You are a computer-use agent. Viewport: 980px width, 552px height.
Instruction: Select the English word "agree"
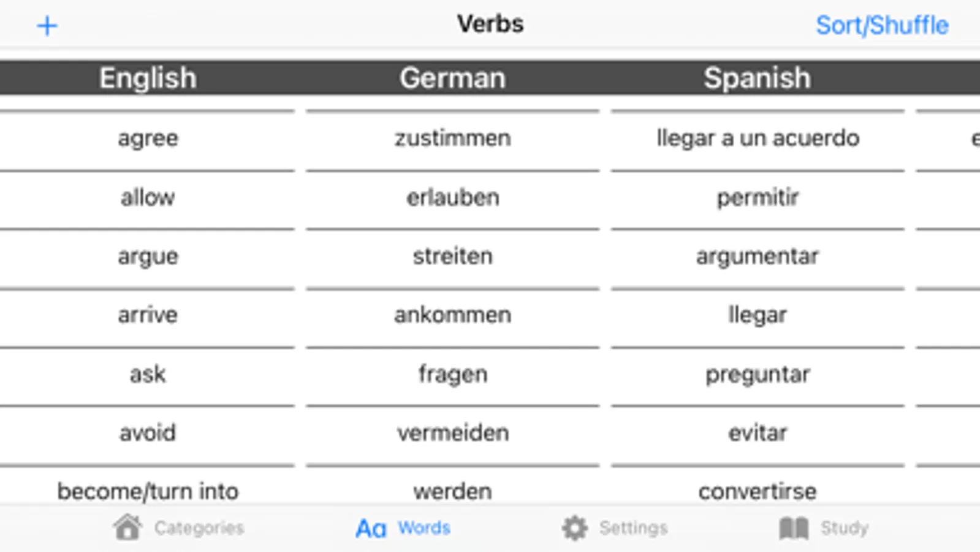pos(148,139)
